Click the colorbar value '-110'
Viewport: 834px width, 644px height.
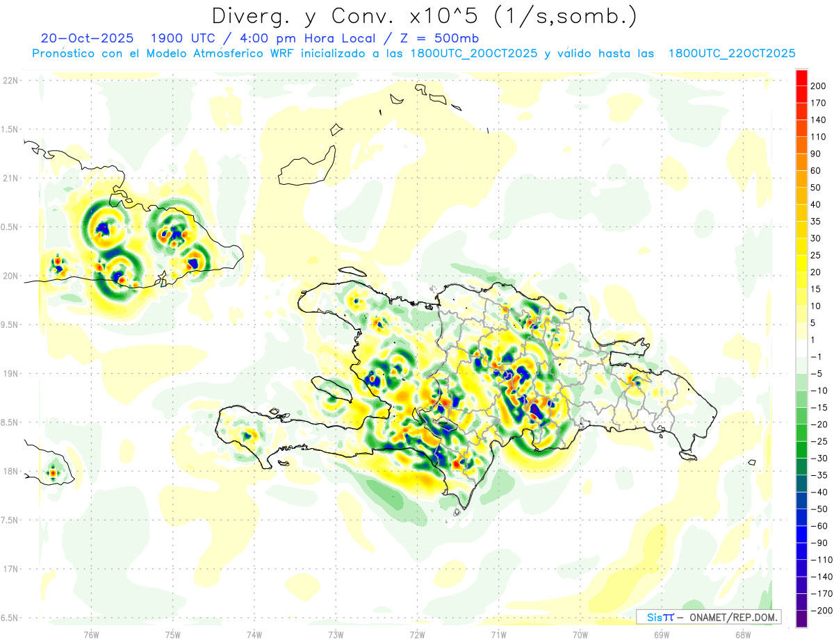point(822,560)
